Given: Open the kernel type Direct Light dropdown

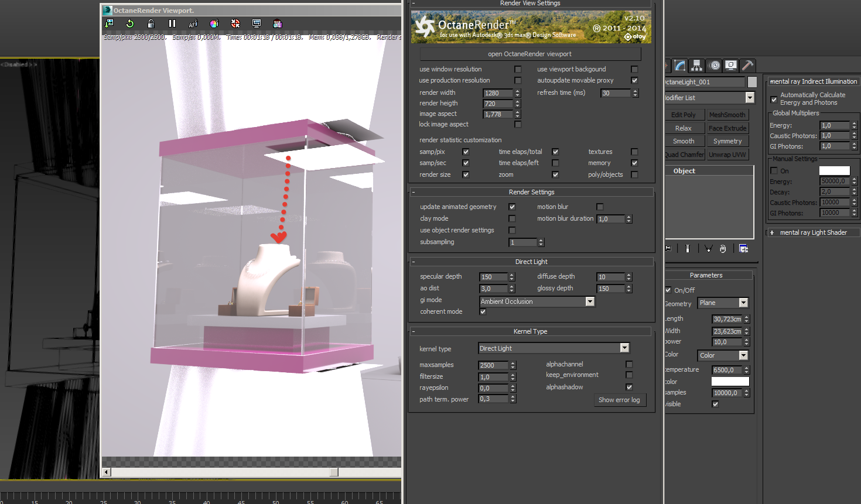Looking at the screenshot, I should click(x=553, y=348).
